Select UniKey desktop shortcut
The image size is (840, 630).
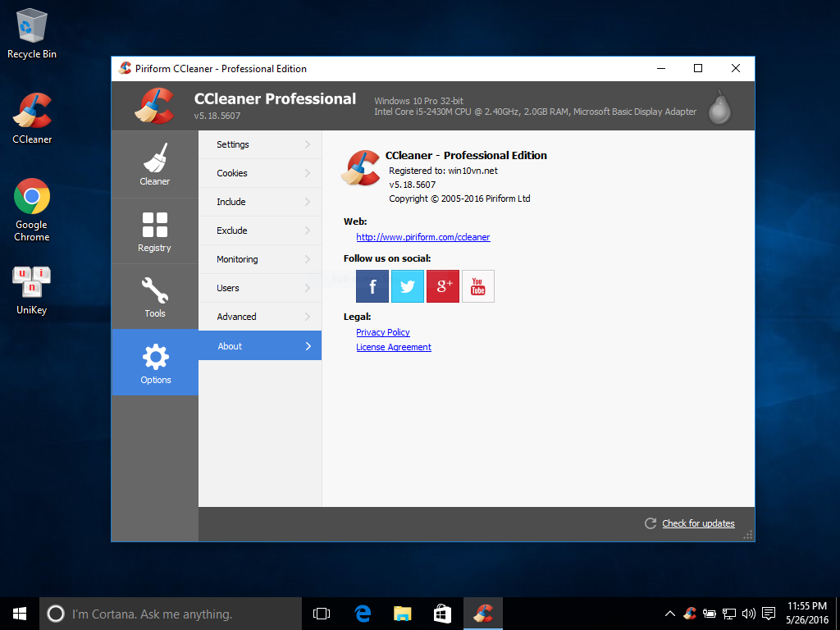(x=32, y=290)
